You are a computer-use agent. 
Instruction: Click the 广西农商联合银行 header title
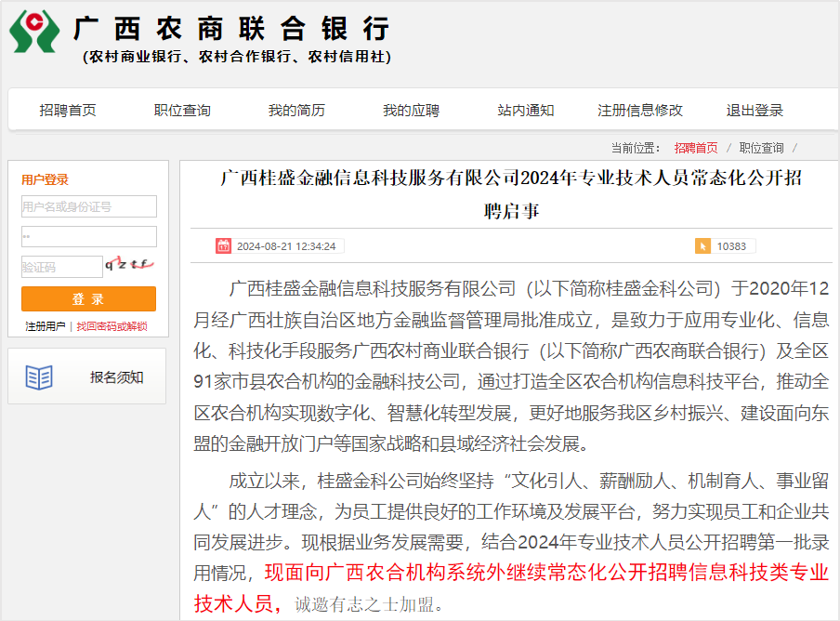[x=231, y=29]
